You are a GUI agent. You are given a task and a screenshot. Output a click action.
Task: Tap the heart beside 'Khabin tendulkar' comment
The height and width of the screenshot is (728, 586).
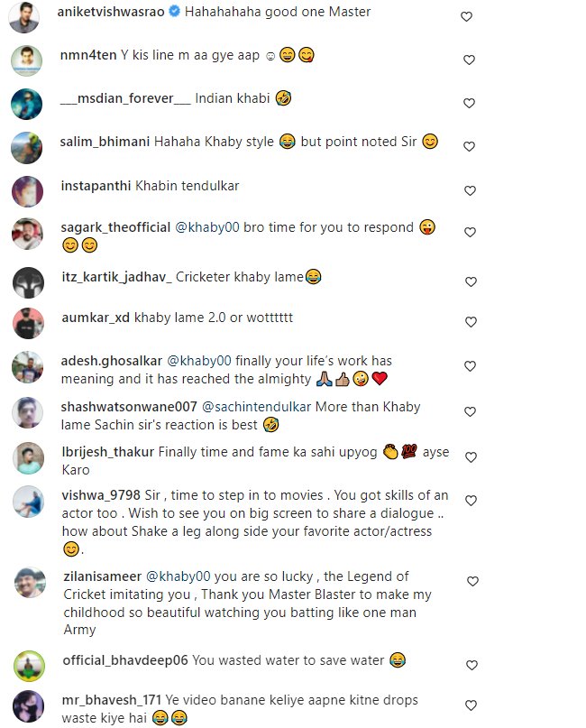click(469, 191)
